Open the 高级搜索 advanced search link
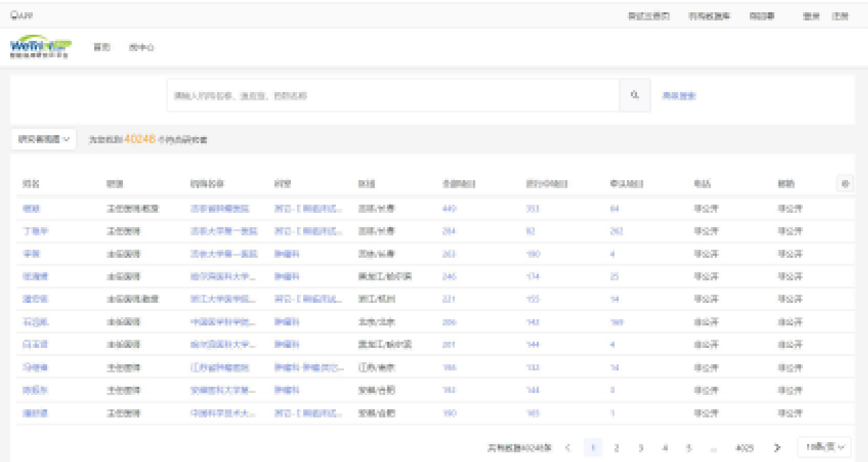868x462 pixels. (x=679, y=95)
